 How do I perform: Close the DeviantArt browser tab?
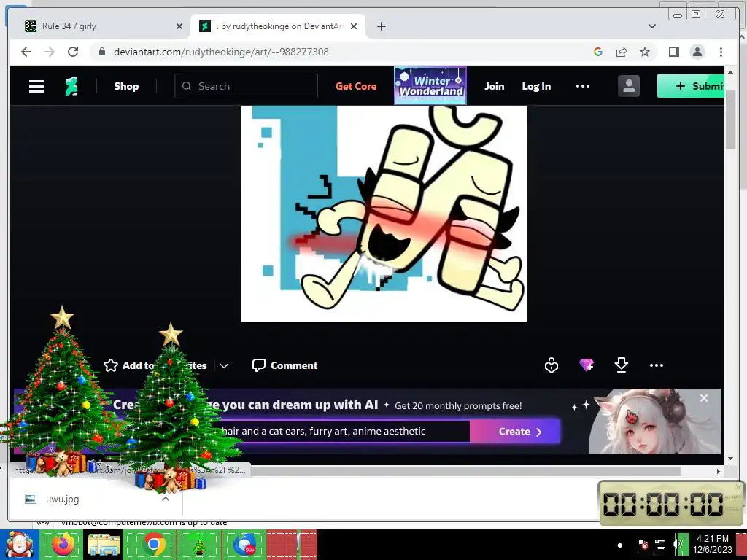(x=354, y=26)
